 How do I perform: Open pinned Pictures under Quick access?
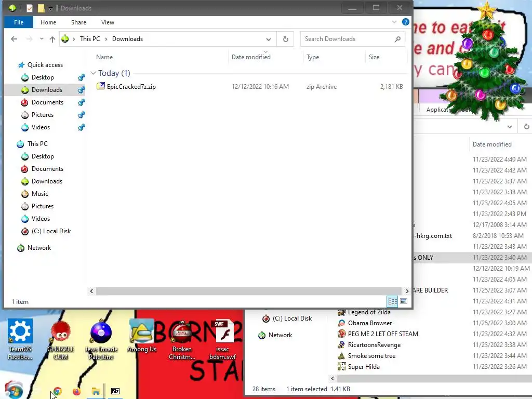coord(43,115)
